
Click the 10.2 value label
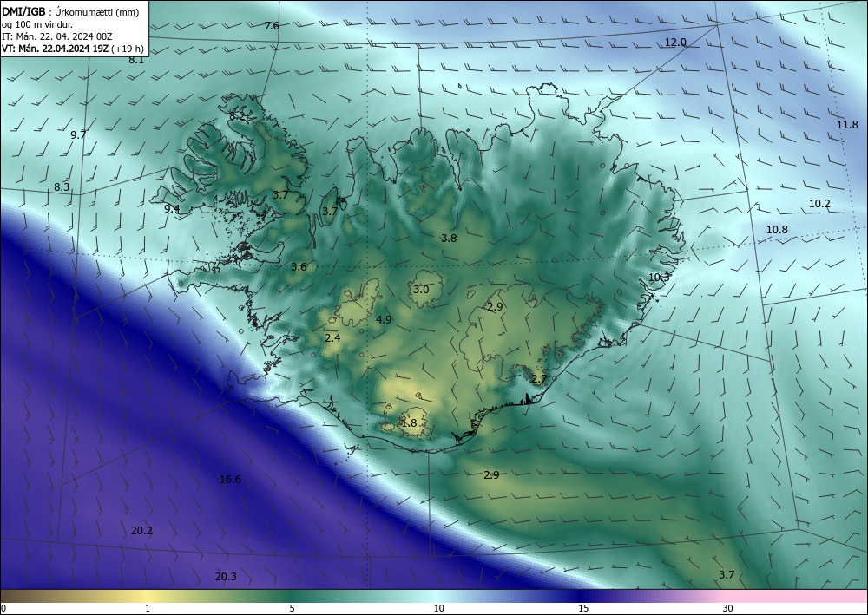pos(820,204)
